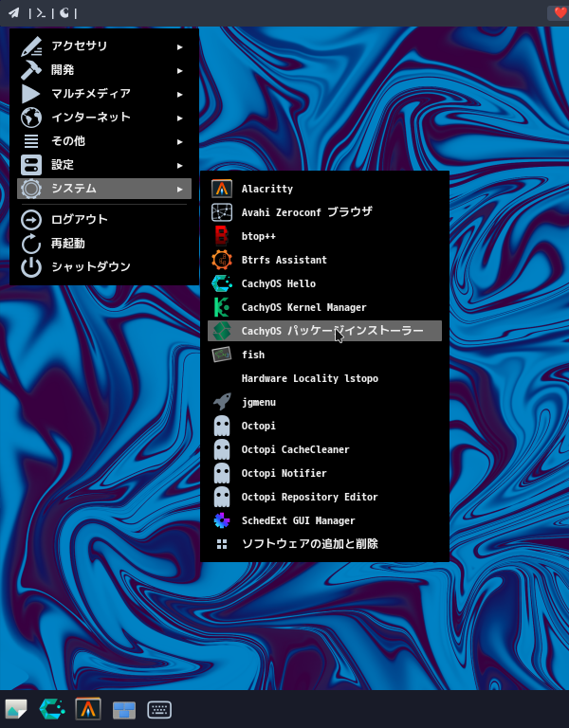Click the "CachyOS Kernel Manager" label

click(x=303, y=307)
